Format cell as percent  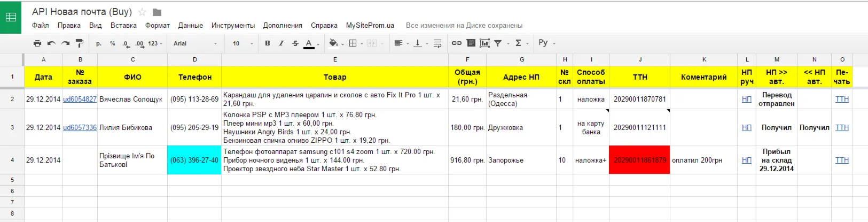tap(113, 43)
